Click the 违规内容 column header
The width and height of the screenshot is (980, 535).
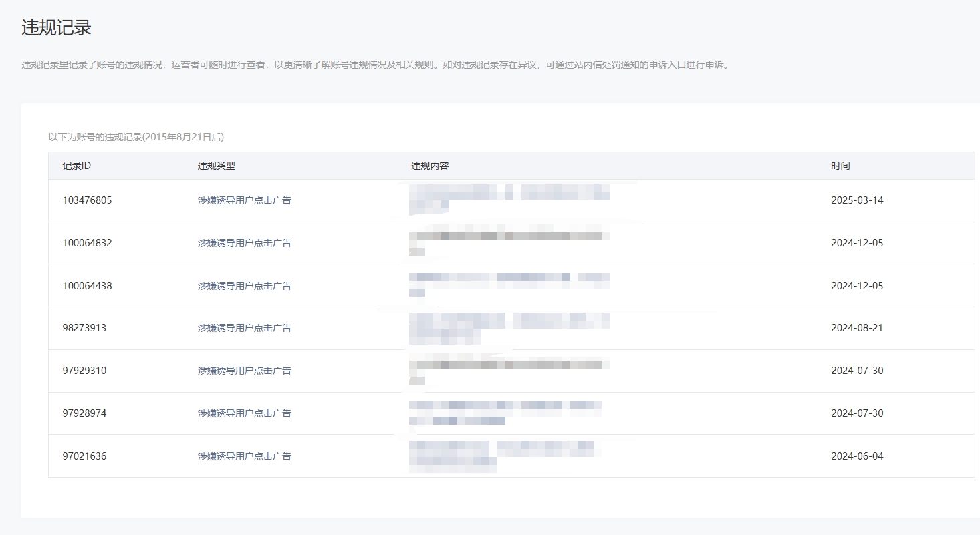coord(429,166)
